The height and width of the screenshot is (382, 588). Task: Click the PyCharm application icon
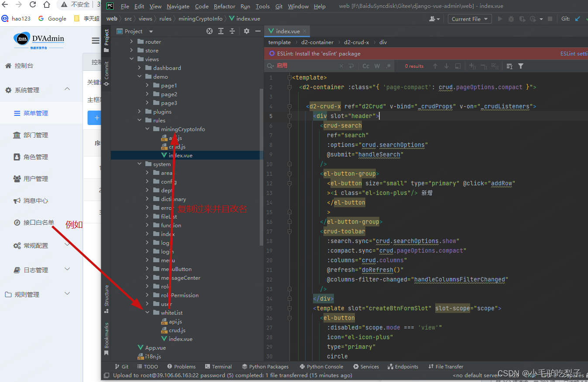(x=110, y=6)
